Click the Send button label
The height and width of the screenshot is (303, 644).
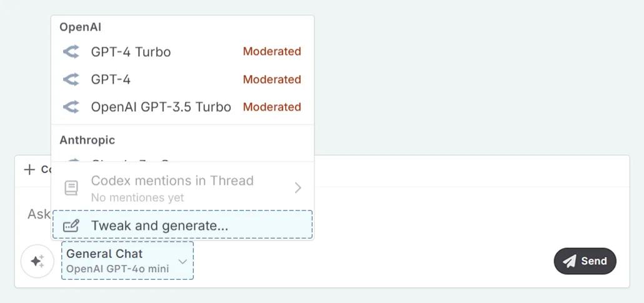[594, 261]
